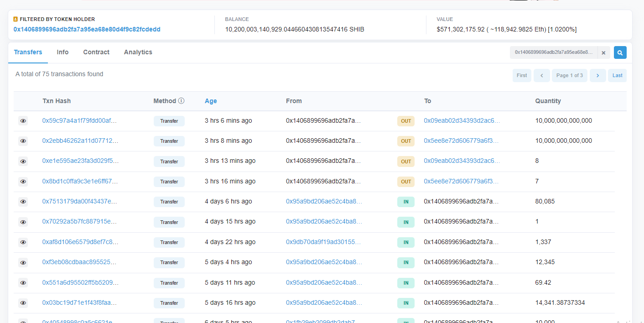Viewport: 644px width, 323px height.
Task: Open sender 0x95a9bd206ae52c4ba8 in 14,341.38737334 row
Action: tap(324, 303)
